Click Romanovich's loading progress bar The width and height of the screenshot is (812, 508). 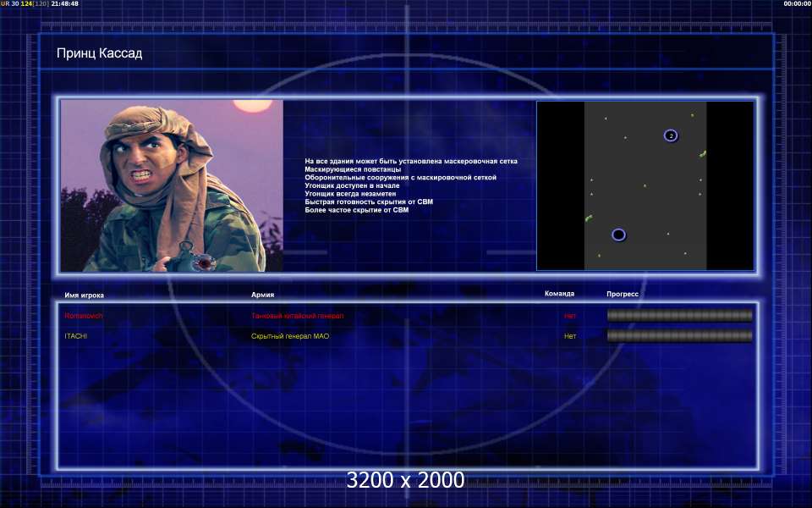click(679, 316)
